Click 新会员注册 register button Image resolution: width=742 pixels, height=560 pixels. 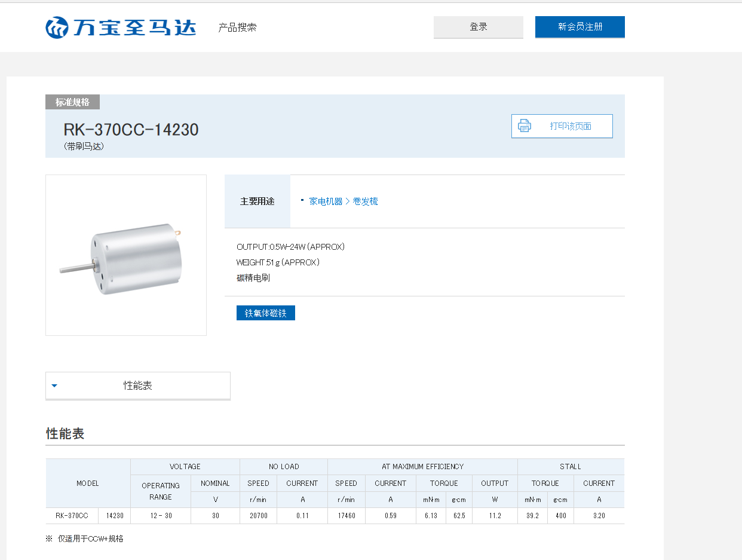[x=580, y=27]
